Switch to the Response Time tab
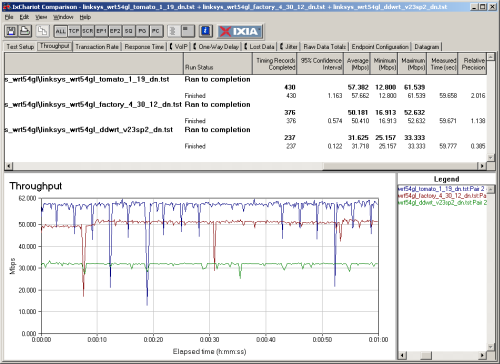This screenshot has height=364, width=500. click(x=144, y=47)
